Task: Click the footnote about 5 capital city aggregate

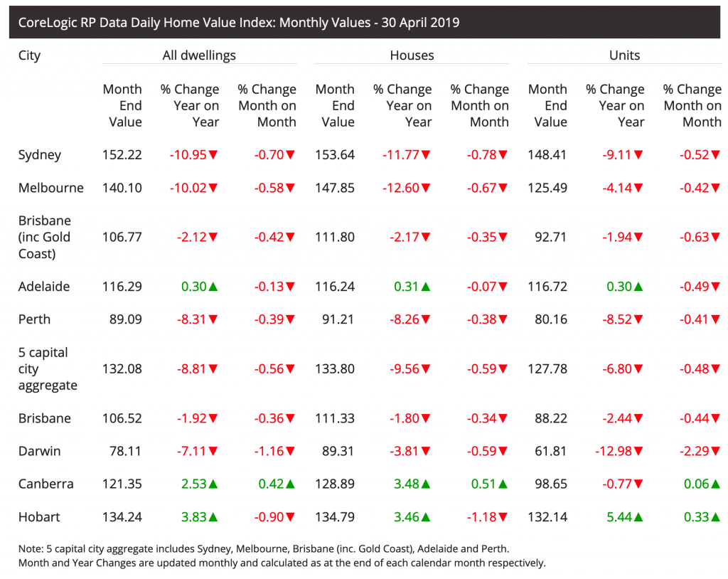Action: 264,549
